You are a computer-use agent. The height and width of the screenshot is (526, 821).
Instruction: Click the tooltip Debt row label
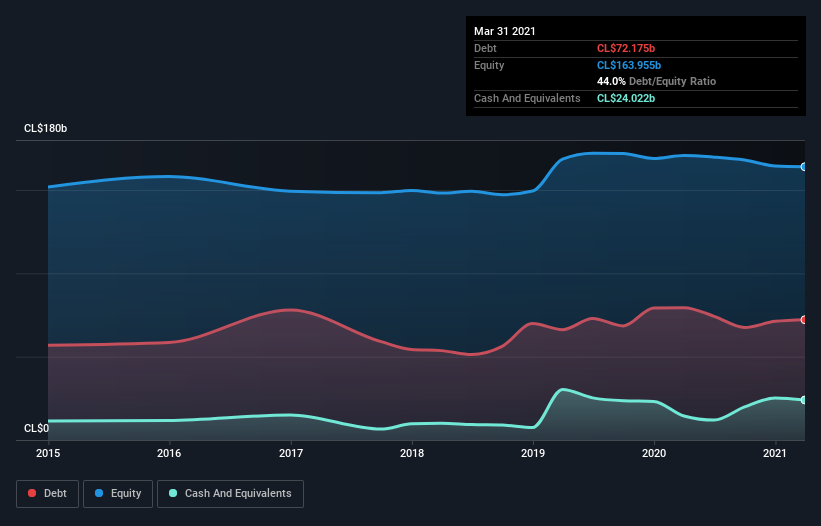[x=485, y=48]
